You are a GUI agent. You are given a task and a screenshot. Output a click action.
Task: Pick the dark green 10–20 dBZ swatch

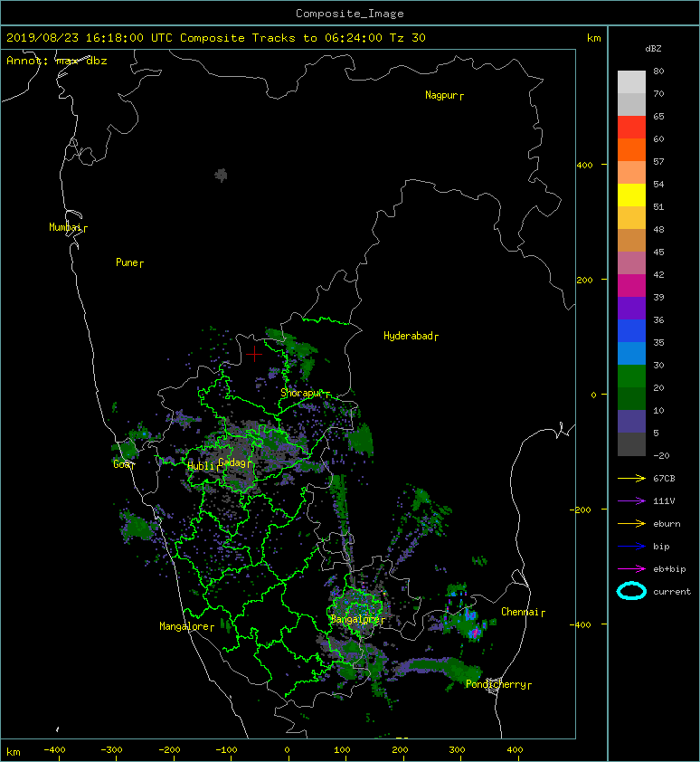click(x=631, y=399)
